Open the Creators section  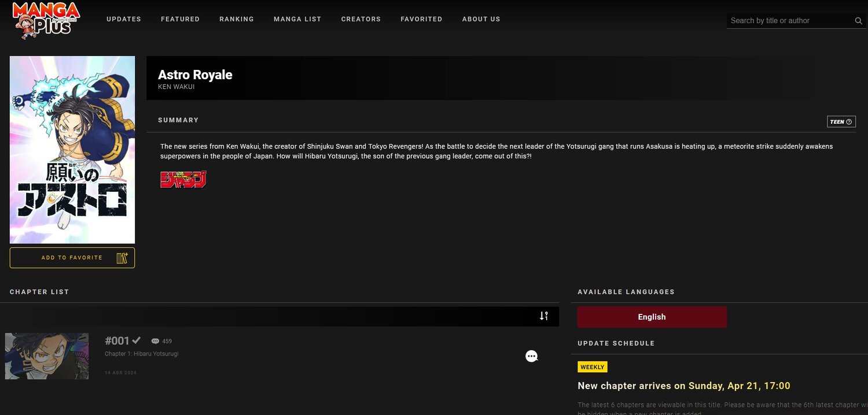click(x=361, y=19)
